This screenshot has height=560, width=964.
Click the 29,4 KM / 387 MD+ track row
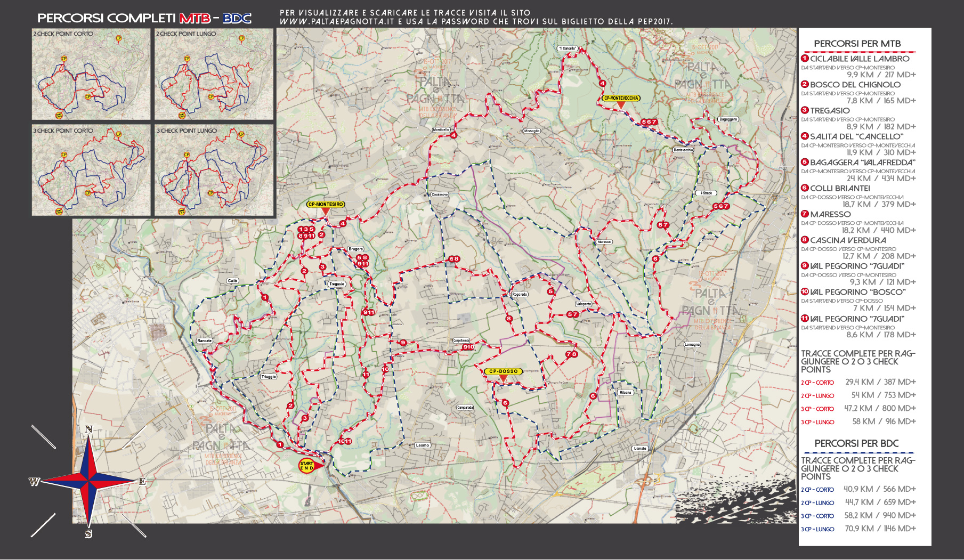(858, 382)
